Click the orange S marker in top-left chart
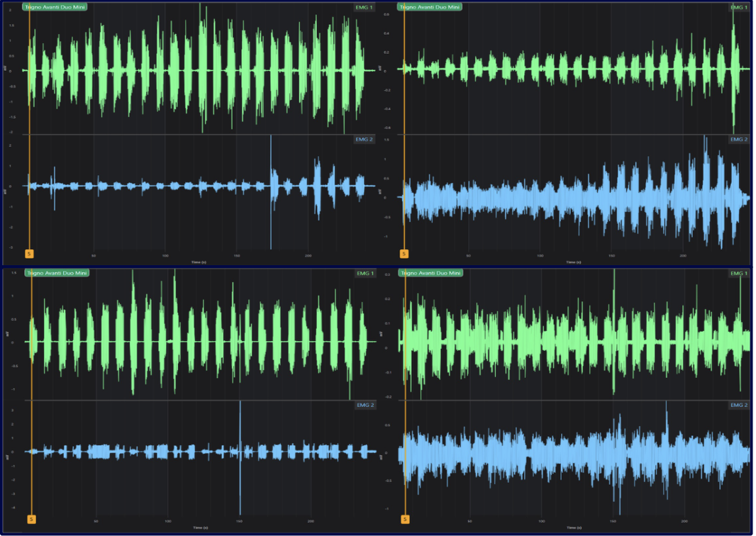This screenshot has height=536, width=756. pos(30,254)
